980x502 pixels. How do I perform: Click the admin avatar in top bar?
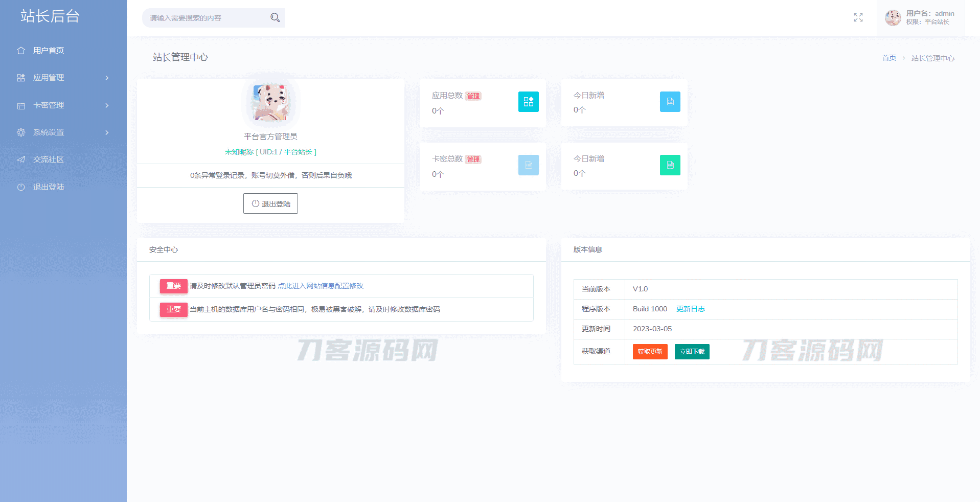point(893,18)
